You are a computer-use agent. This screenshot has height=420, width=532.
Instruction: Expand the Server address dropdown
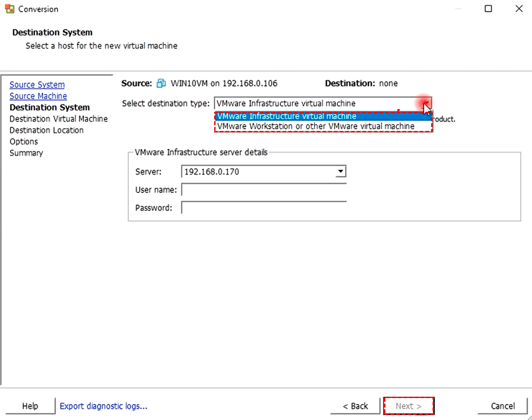click(340, 171)
